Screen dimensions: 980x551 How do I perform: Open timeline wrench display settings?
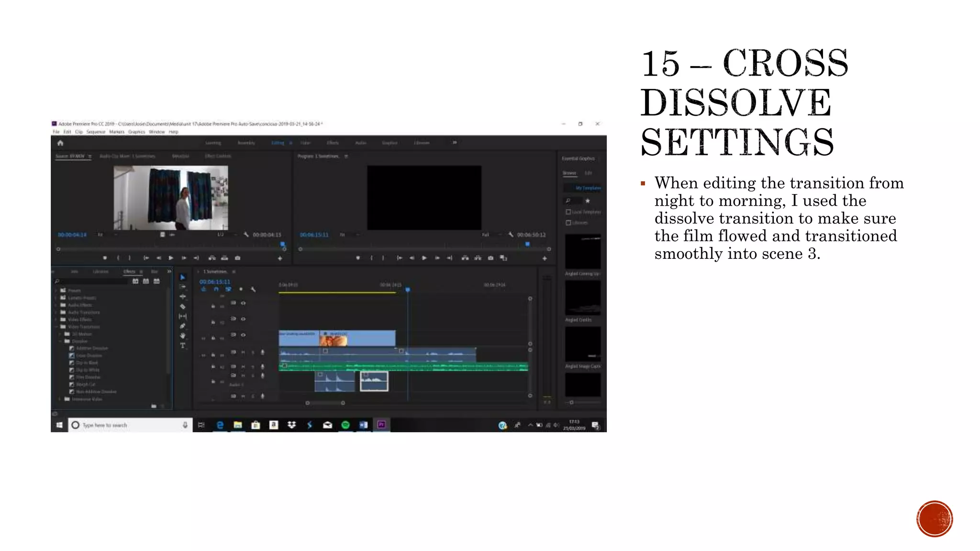pos(253,289)
